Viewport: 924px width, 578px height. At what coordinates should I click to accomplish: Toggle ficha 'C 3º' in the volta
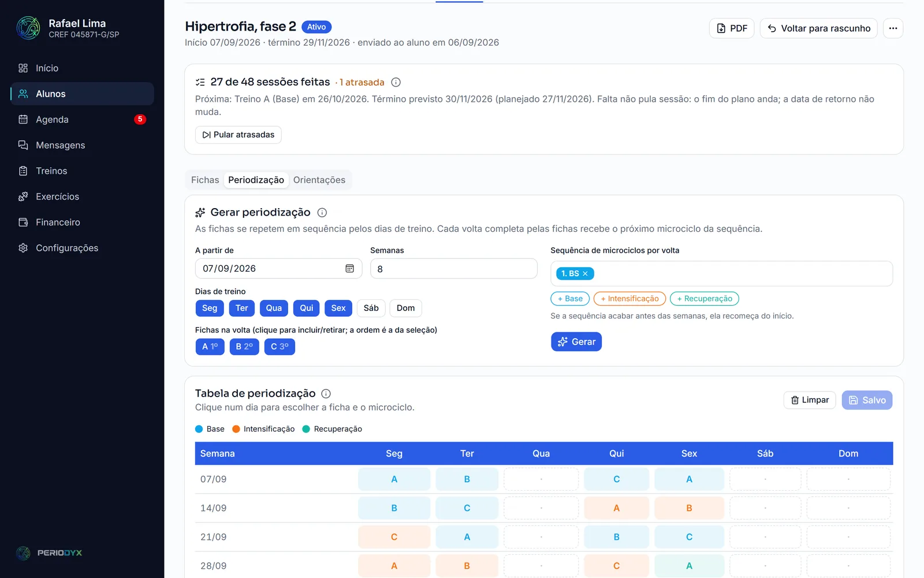point(280,347)
